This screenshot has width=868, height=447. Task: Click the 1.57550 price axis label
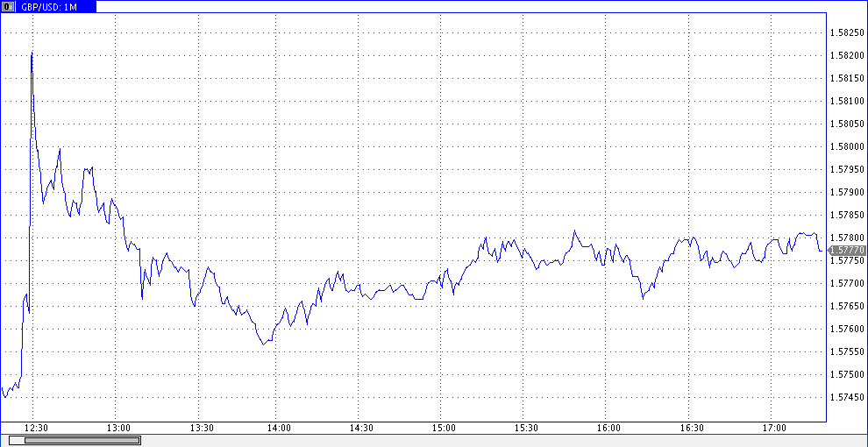click(846, 351)
